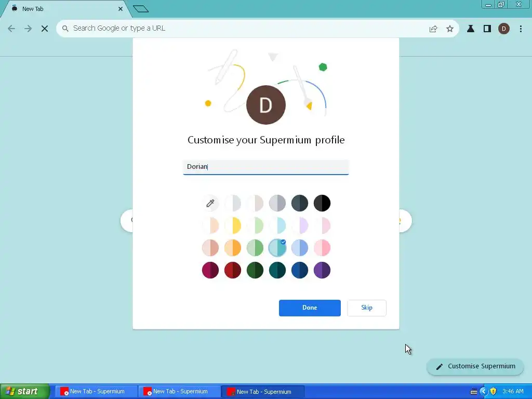
Task: Open the experiments flask icon
Action: point(471,29)
